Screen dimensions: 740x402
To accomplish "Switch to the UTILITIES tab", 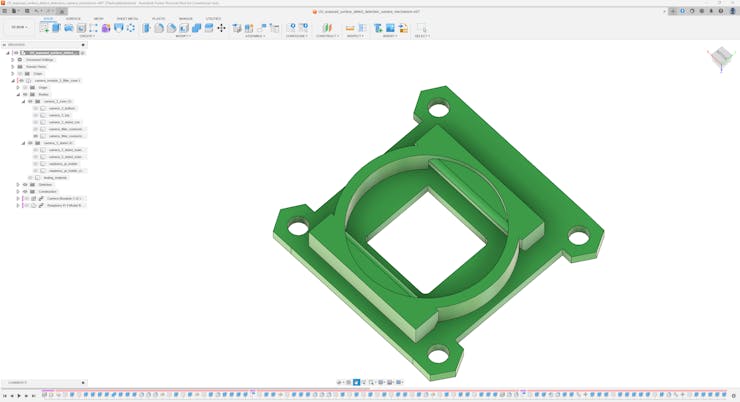I will click(x=213, y=18).
